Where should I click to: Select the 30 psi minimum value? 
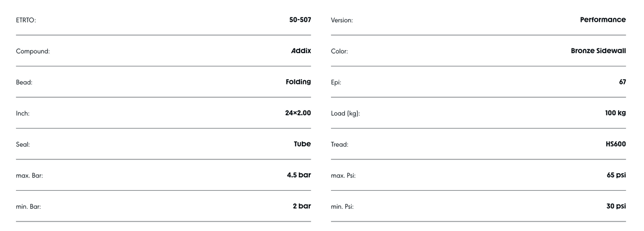pos(616,206)
